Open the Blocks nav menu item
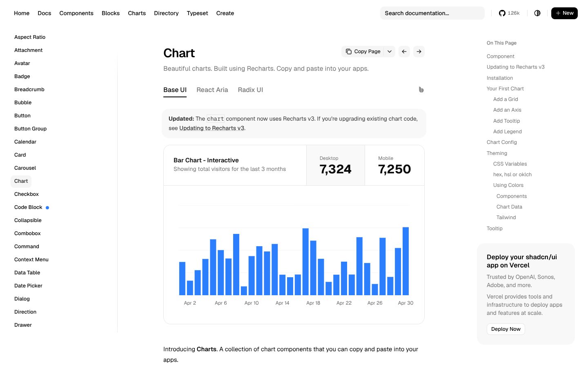588x368 pixels. 111,13
